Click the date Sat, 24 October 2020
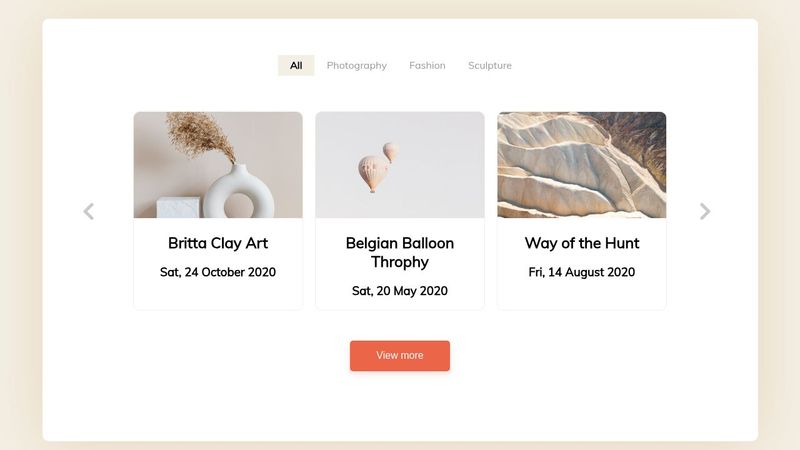Image resolution: width=800 pixels, height=450 pixels. coord(218,272)
